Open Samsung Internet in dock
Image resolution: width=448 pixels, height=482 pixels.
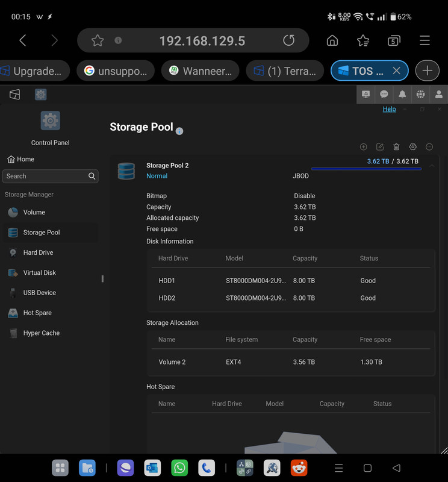[x=125, y=468]
